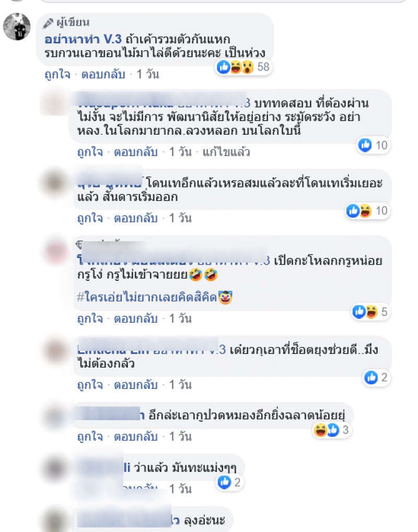Open the reactions list showing 58
Viewport: 418px width, 532px height.
tap(244, 67)
